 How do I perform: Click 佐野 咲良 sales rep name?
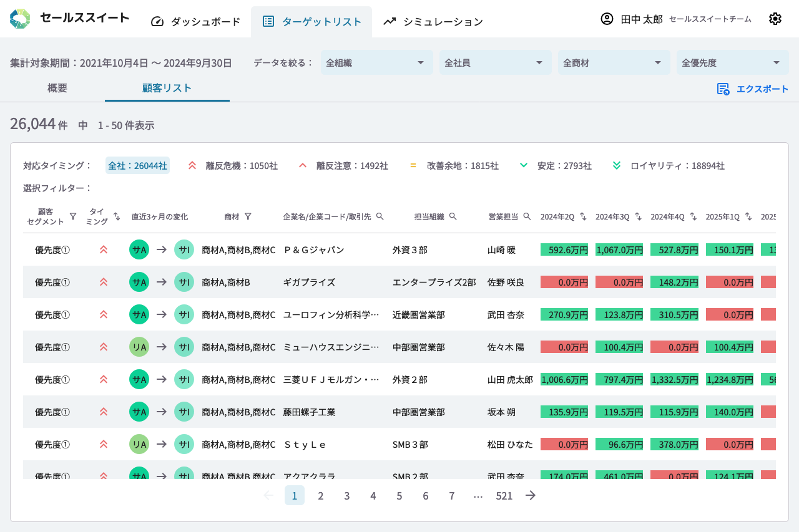point(506,283)
